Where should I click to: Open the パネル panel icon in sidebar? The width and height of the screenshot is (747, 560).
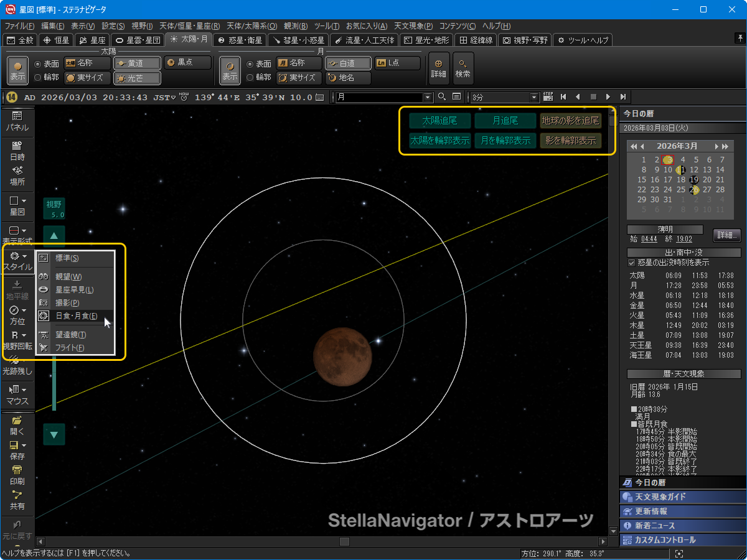pos(17,120)
